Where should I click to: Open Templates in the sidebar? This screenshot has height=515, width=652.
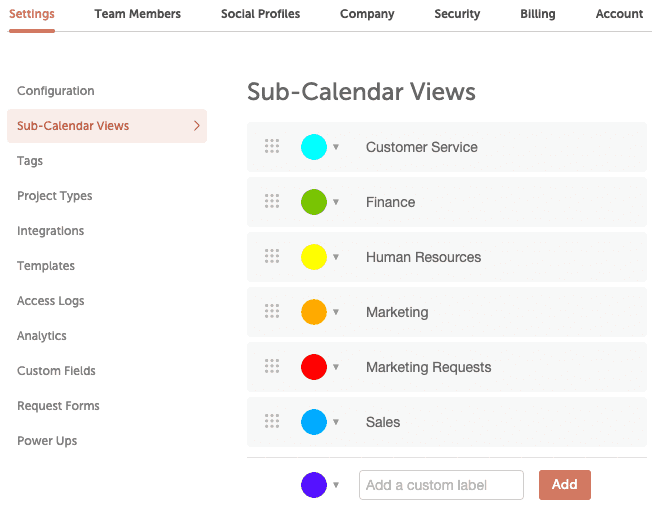pos(46,266)
